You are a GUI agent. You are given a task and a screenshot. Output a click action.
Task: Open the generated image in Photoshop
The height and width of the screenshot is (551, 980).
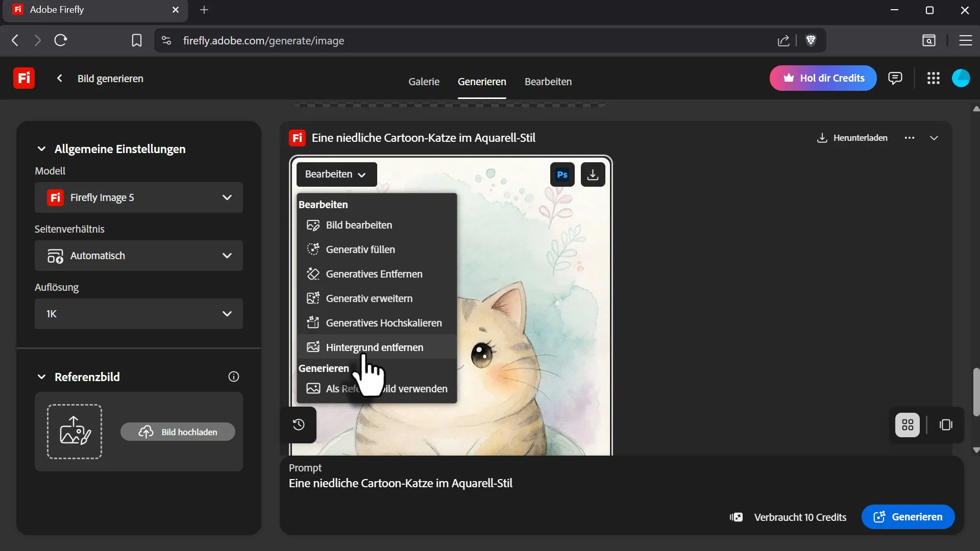click(x=561, y=174)
